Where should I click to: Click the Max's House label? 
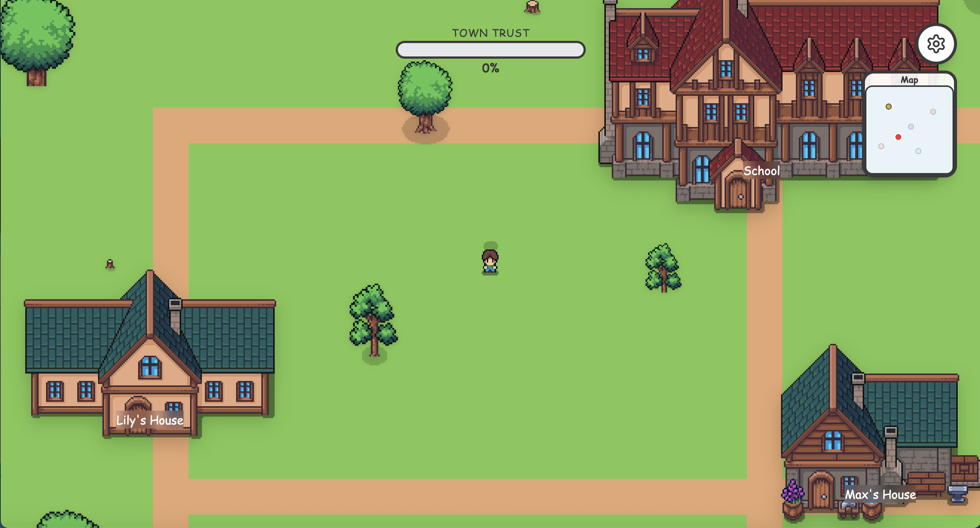880,494
